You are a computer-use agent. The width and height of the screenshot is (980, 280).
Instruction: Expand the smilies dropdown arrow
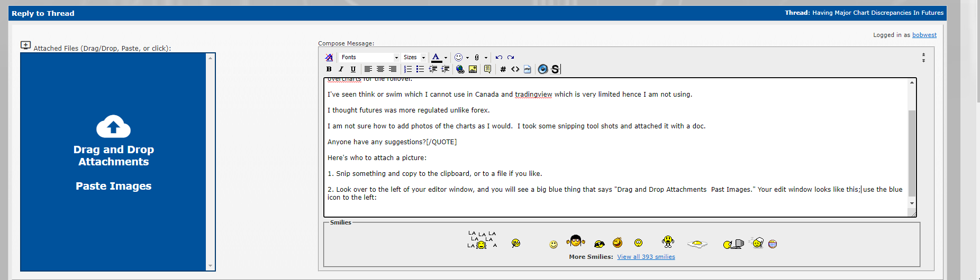point(467,58)
